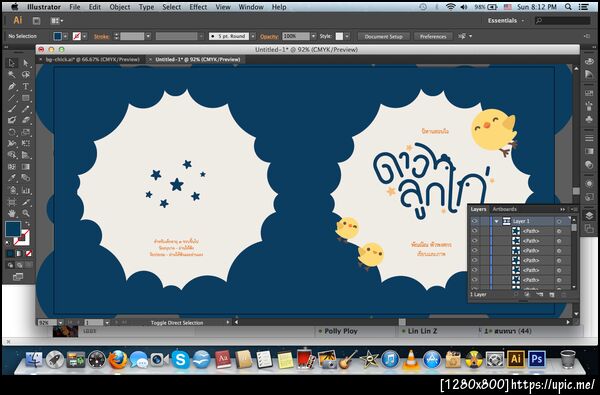This screenshot has height=395, width=600.
Task: Open stroke color dropdown in control bar
Action: [x=85, y=36]
